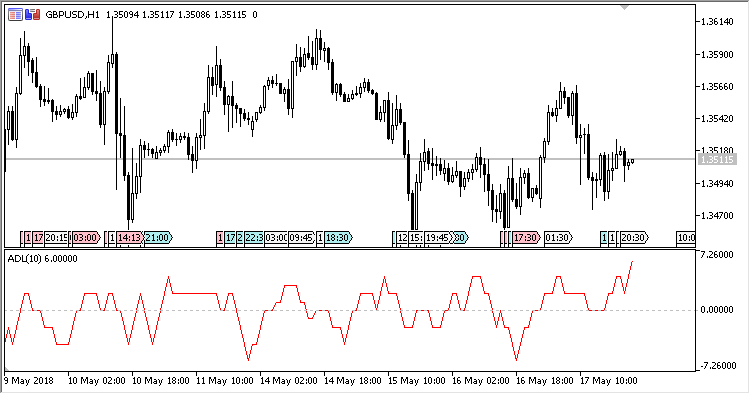Click the GBPUSD,H1 chart title

click(x=72, y=15)
